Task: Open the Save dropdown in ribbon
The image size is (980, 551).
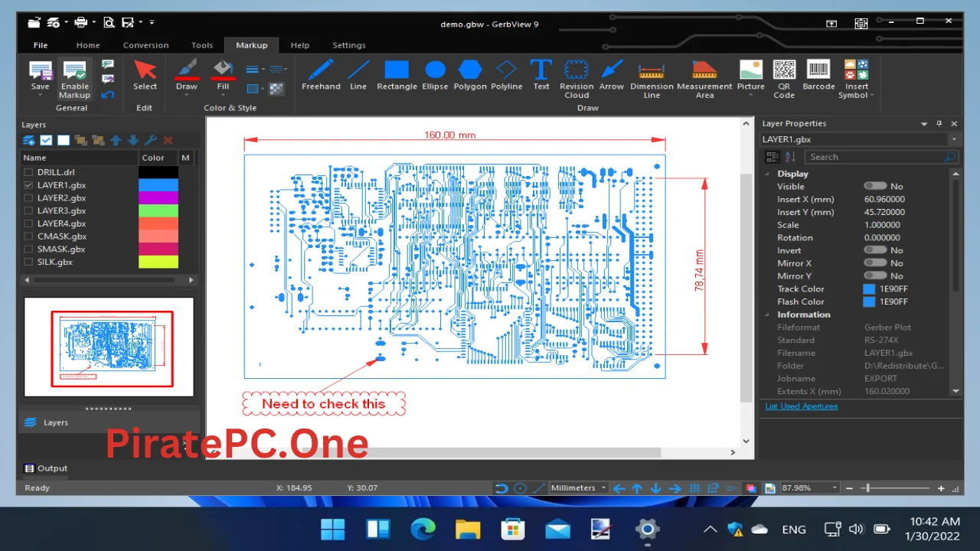Action: (x=41, y=95)
